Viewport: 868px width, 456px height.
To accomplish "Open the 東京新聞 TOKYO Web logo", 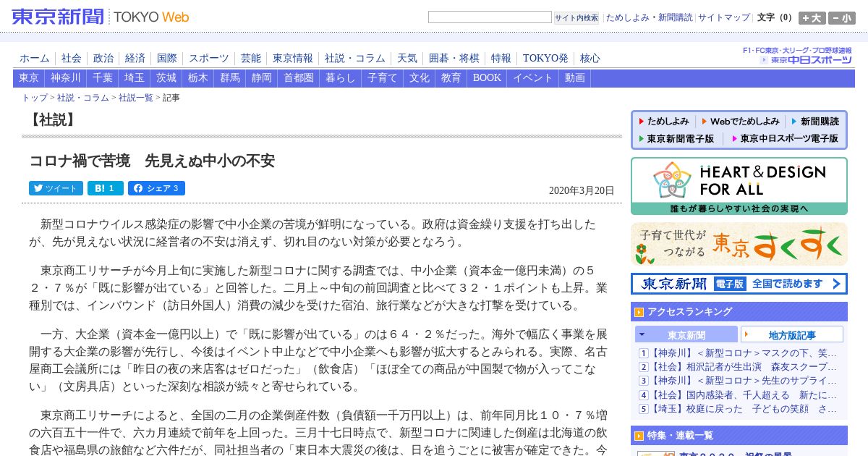I will point(100,17).
